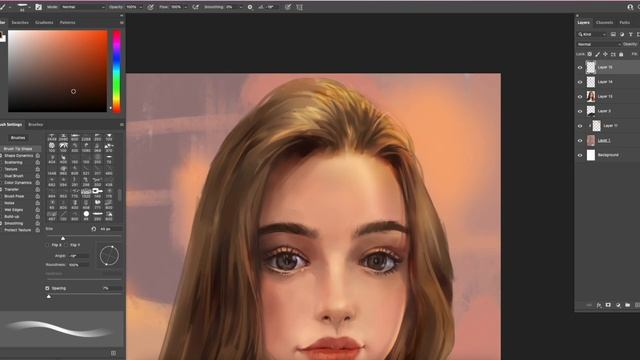
Task: Open the brush preset picker in options bar
Action: tap(24, 7)
